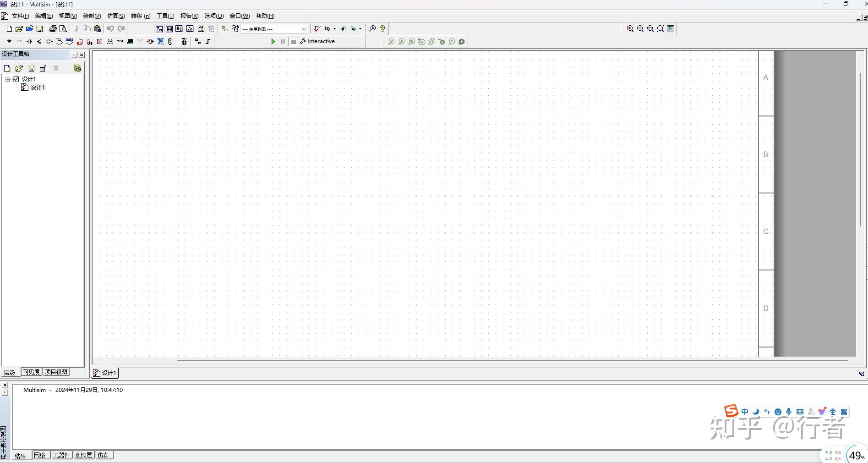Viewport: 868px width, 463px height.
Task: Open the new design icon in 设计工具箱
Action: click(x=7, y=68)
